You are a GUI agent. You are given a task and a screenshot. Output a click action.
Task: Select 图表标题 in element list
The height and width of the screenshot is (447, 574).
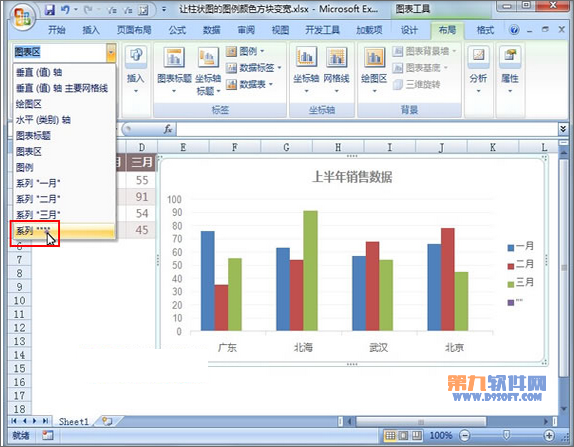[64, 135]
